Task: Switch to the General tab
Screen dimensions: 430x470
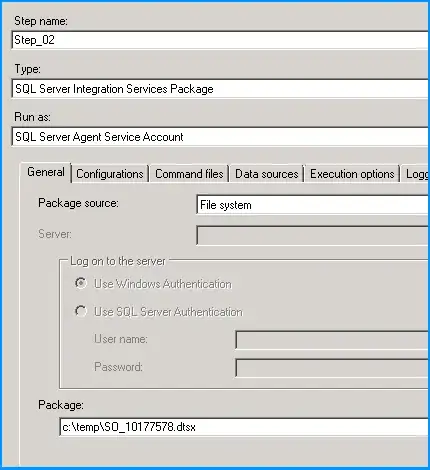Action: 46,172
